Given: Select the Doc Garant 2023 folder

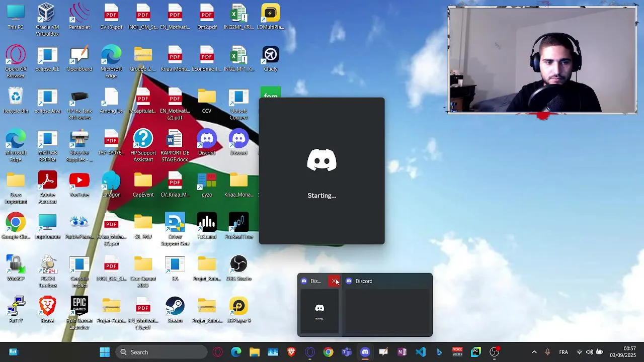Looking at the screenshot, I should point(143,271).
